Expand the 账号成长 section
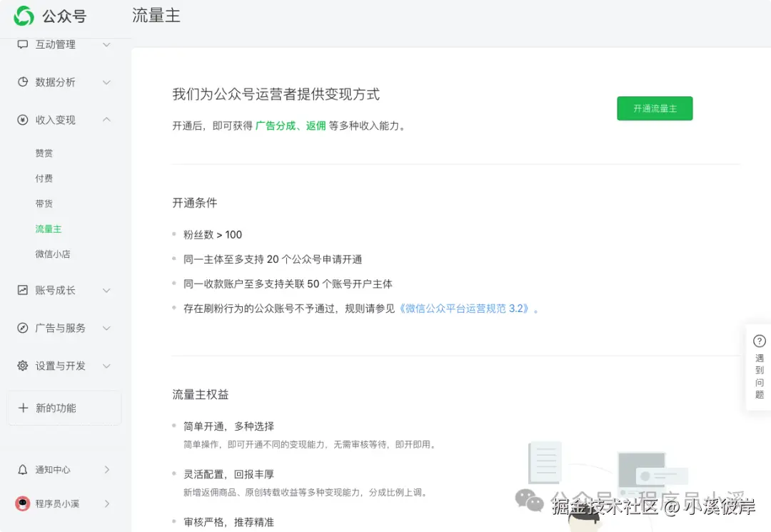Viewport: 771px width, 532px height. point(106,290)
